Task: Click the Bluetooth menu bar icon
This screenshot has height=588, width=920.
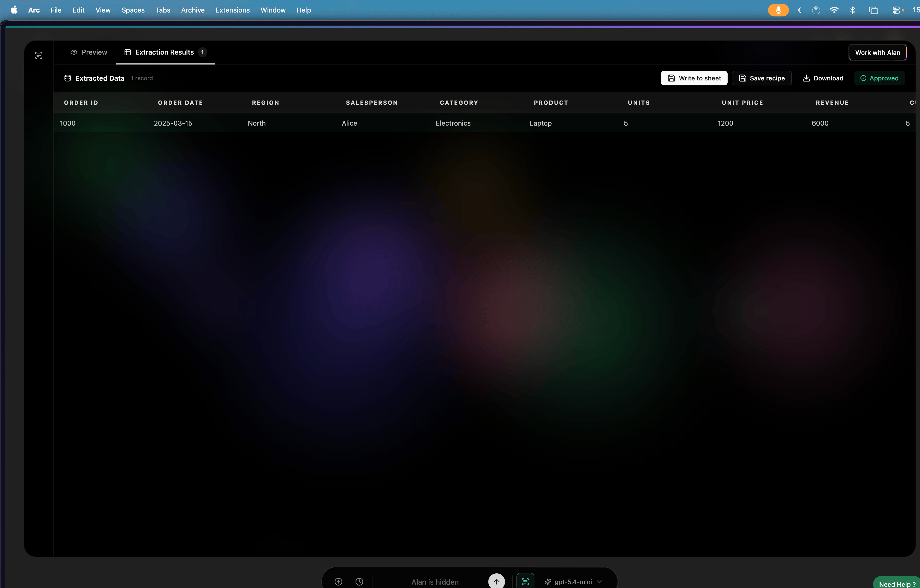Action: pos(852,10)
